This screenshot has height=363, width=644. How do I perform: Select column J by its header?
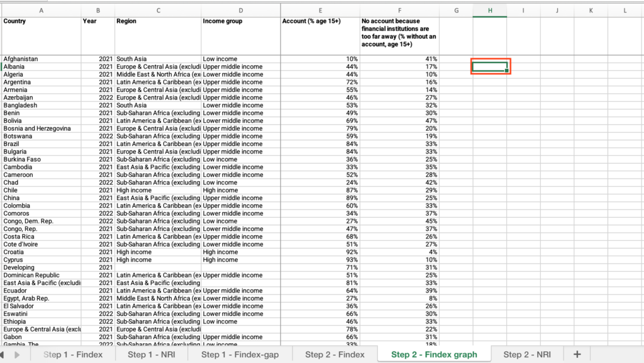tap(557, 11)
